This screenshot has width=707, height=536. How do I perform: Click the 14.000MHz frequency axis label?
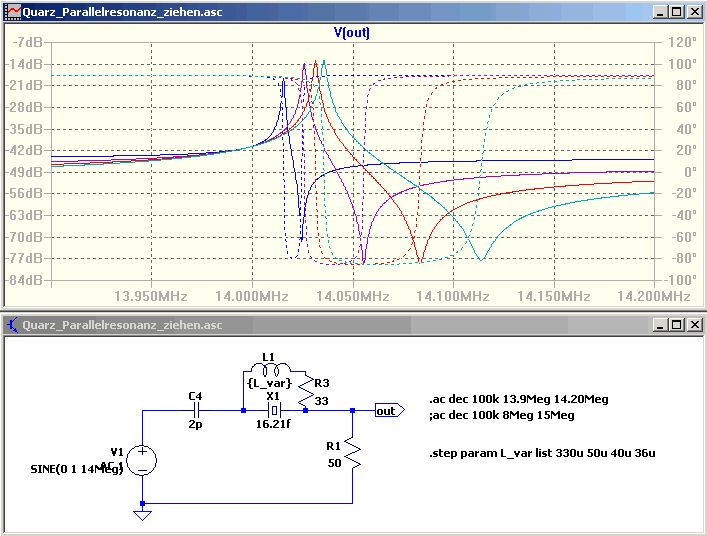[x=252, y=296]
